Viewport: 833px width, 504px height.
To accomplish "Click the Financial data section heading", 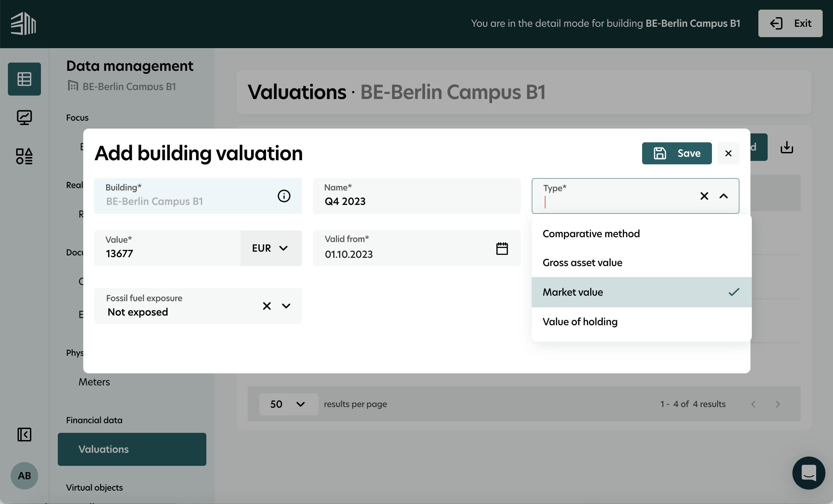I will (94, 420).
